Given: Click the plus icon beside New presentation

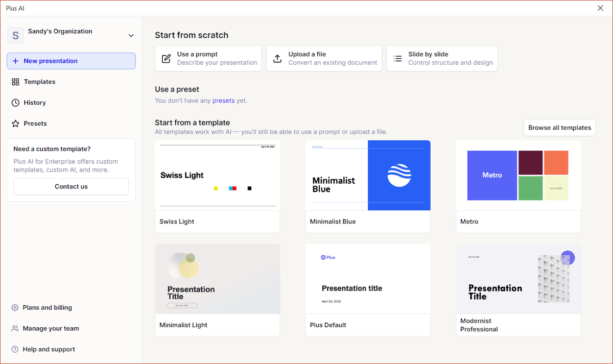Looking at the screenshot, I should pos(15,61).
